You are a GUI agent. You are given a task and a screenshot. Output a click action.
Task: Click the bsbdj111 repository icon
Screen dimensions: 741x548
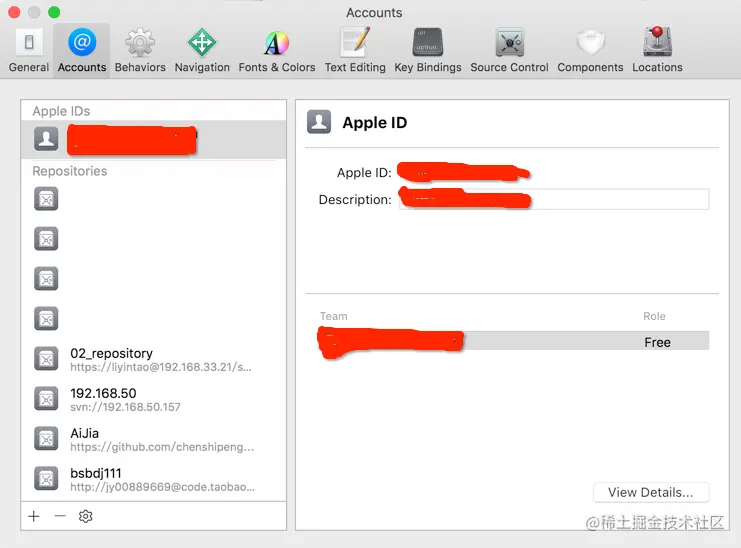point(46,479)
